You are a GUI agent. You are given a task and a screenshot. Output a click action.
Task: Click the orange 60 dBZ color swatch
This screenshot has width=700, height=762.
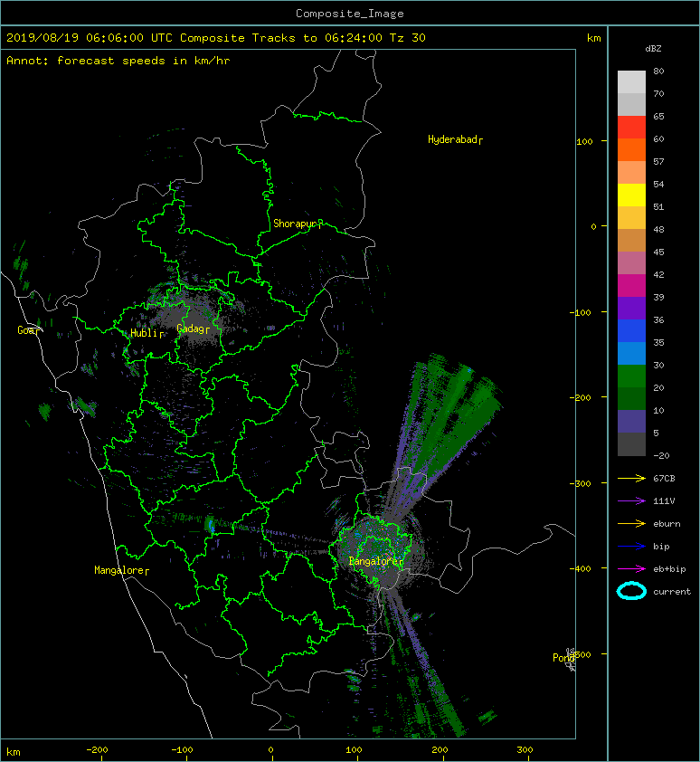click(x=631, y=150)
